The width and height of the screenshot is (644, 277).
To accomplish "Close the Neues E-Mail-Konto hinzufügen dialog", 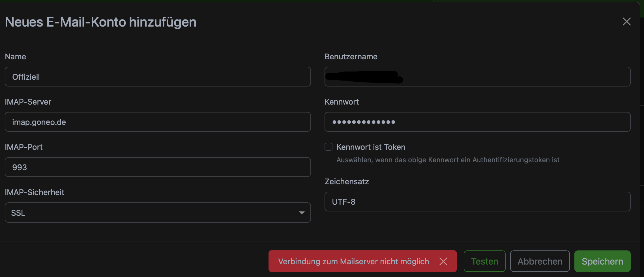I will 626,21.
